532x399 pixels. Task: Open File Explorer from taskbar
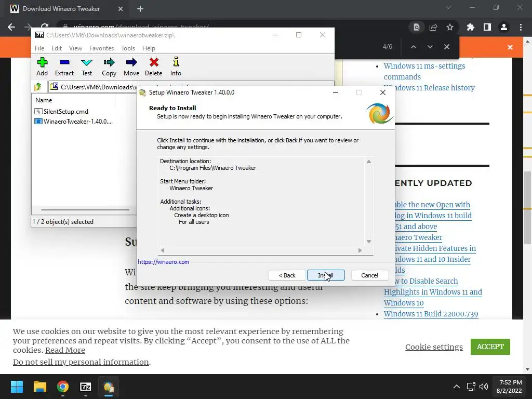[39, 387]
